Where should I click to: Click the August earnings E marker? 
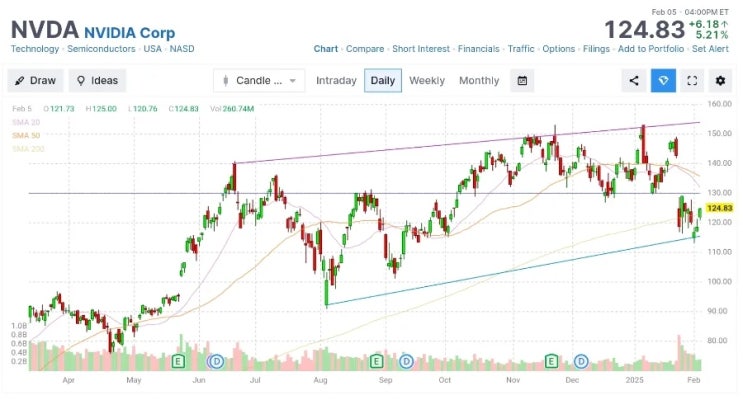[376, 360]
